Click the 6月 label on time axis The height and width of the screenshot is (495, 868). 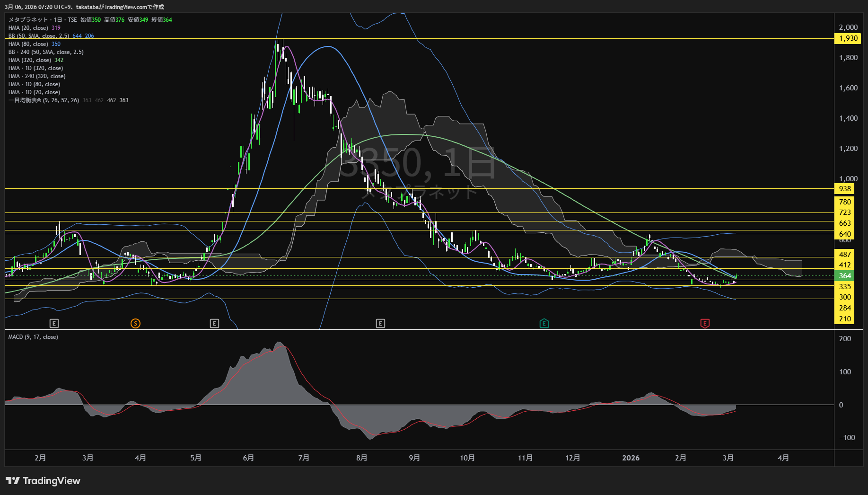[x=248, y=458]
